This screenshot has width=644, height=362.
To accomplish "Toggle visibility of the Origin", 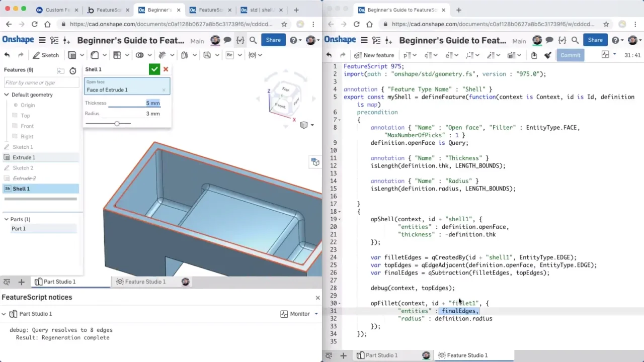I will (16, 105).
